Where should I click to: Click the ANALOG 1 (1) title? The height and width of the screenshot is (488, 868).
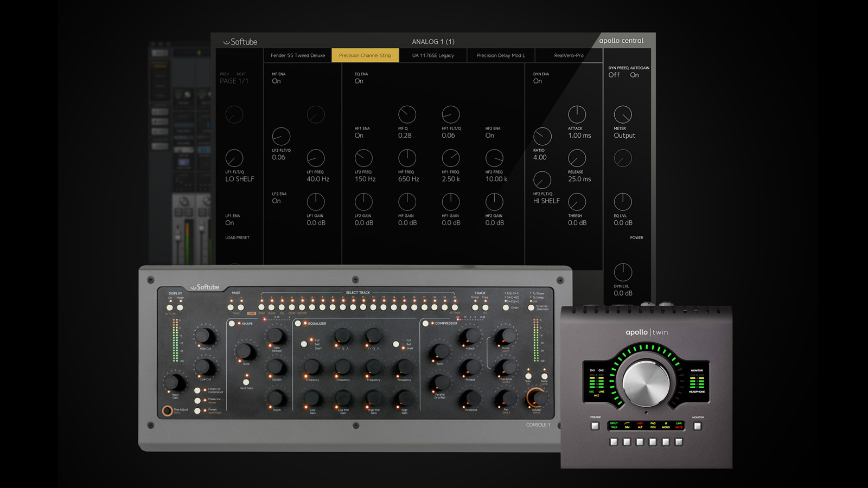pyautogui.click(x=433, y=41)
